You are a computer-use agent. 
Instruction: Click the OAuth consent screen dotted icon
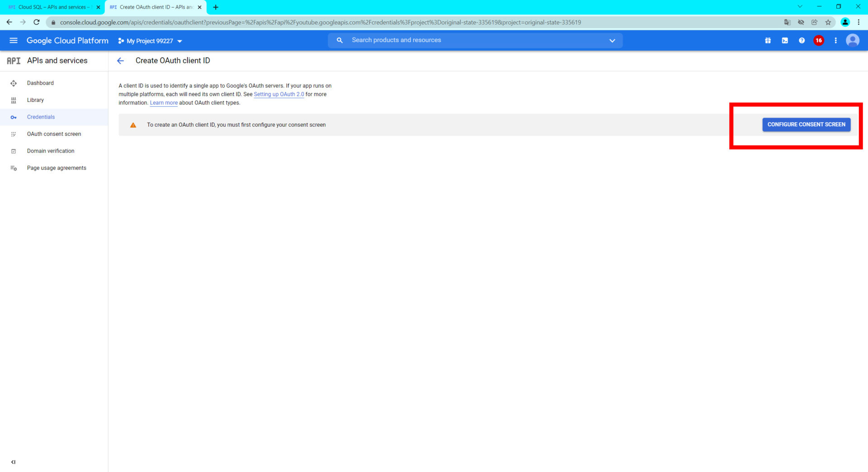click(x=14, y=134)
